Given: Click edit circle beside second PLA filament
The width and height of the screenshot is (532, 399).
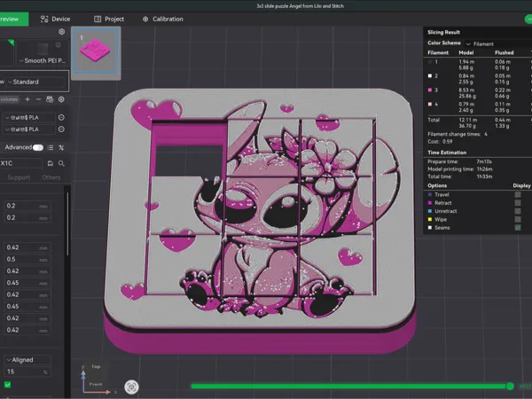Looking at the screenshot, I should click(x=61, y=129).
